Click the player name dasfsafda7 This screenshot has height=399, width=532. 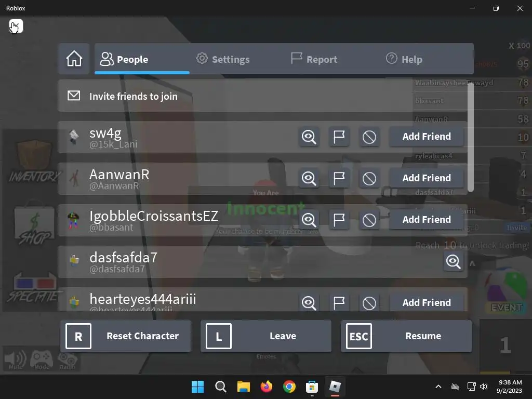tap(124, 258)
